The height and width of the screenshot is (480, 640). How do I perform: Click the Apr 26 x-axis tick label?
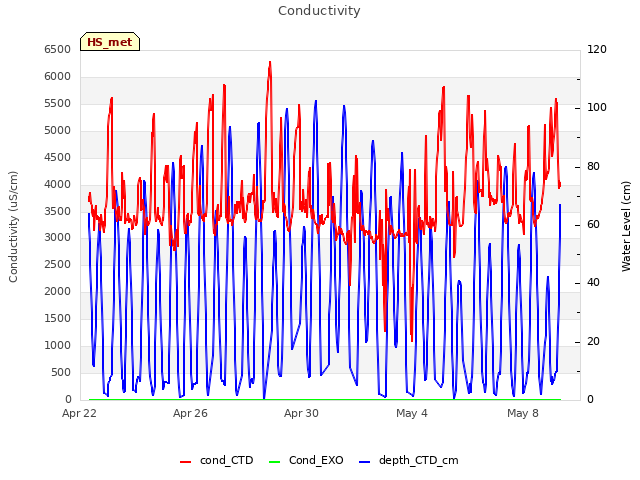190,413
